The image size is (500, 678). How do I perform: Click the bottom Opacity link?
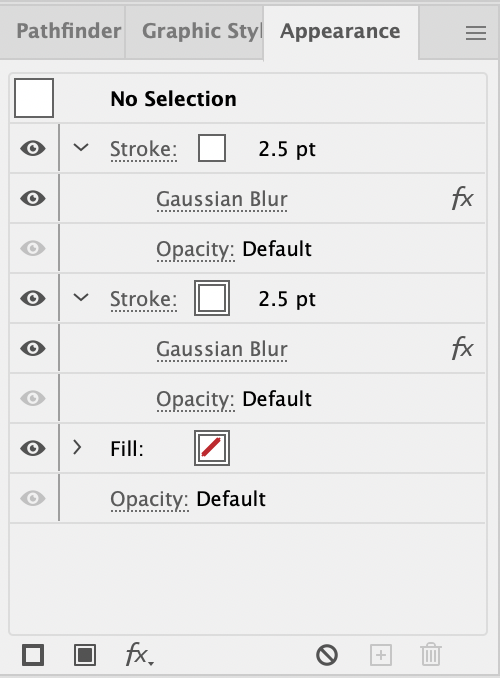[149, 499]
